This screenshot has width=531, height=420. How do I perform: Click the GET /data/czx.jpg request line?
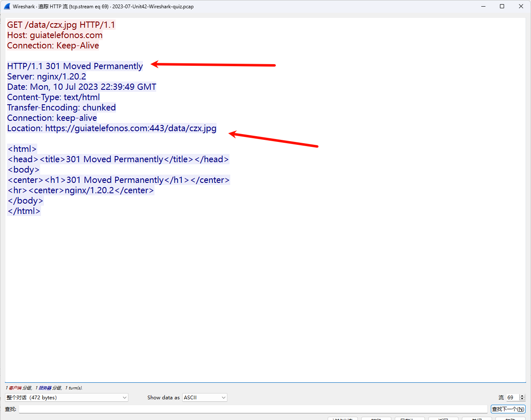point(61,25)
